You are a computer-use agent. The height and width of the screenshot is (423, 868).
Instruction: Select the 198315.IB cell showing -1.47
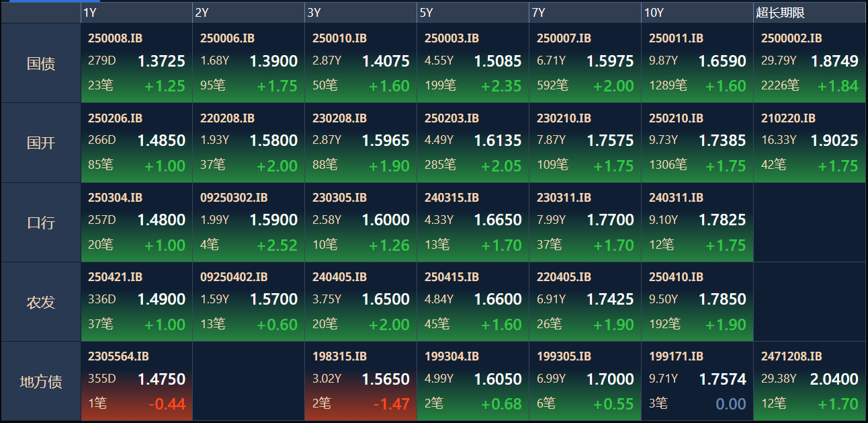click(x=361, y=381)
